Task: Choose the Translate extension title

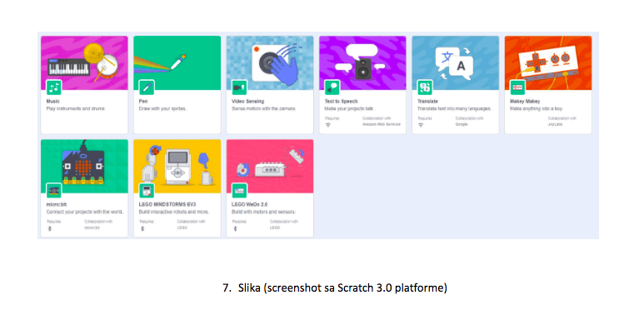Action: [x=427, y=101]
